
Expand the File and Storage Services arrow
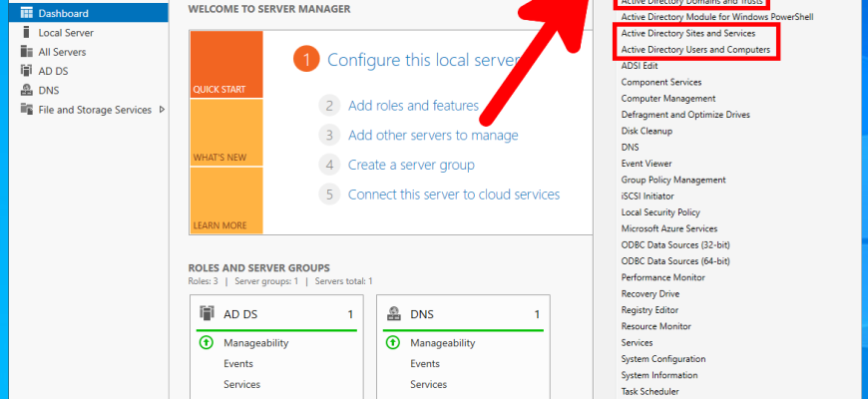pyautogui.click(x=162, y=110)
